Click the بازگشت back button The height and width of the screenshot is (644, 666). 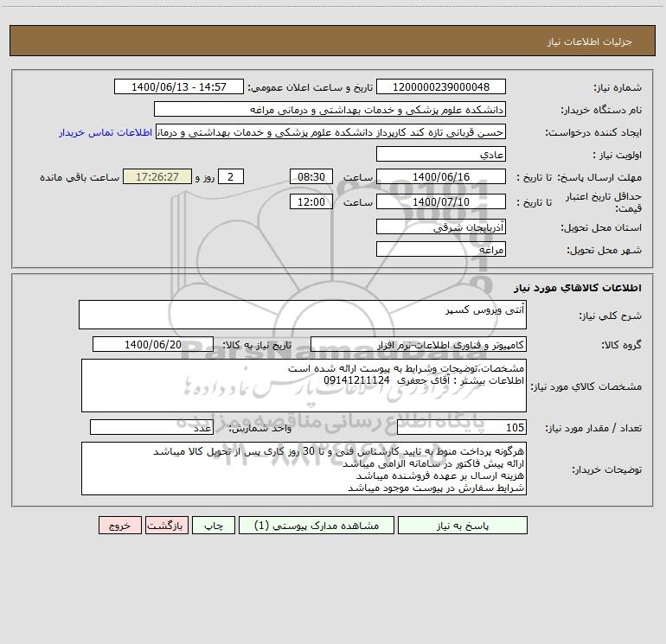(166, 525)
